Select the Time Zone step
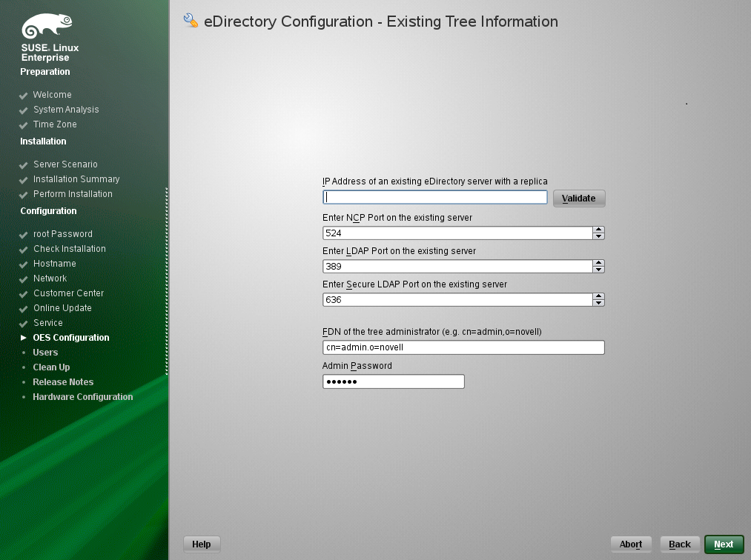751x560 pixels. point(55,124)
